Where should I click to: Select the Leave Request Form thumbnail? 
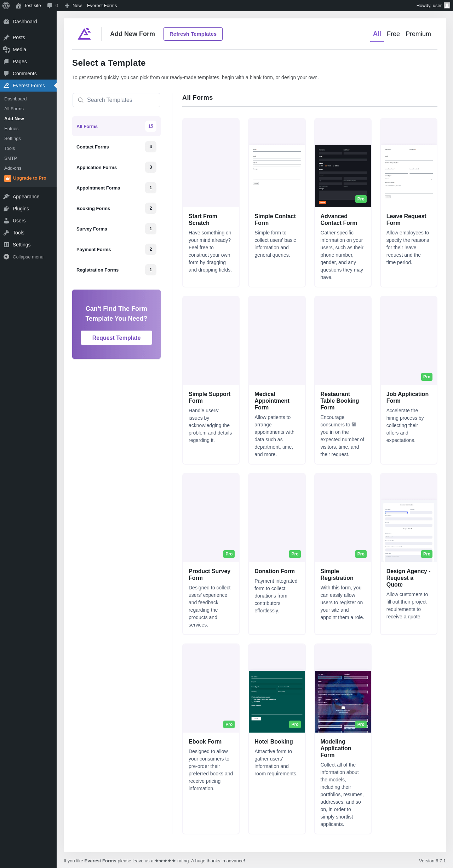[x=409, y=163]
